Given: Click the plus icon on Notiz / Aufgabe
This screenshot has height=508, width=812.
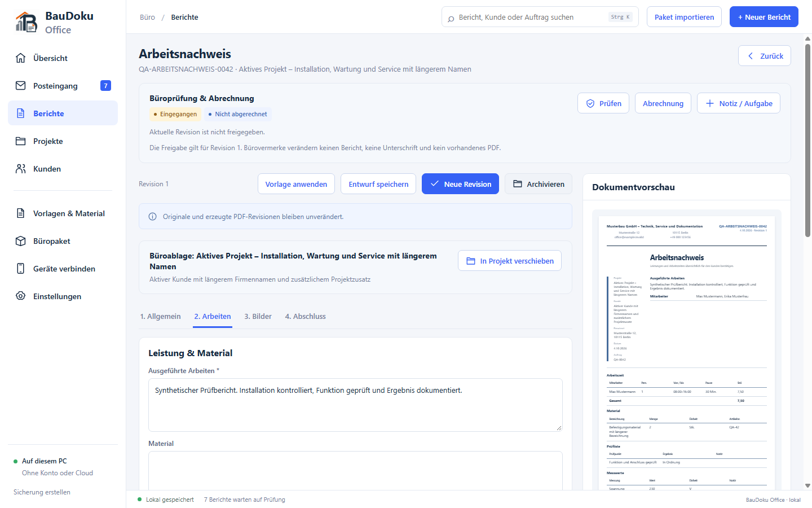Looking at the screenshot, I should tap(710, 103).
